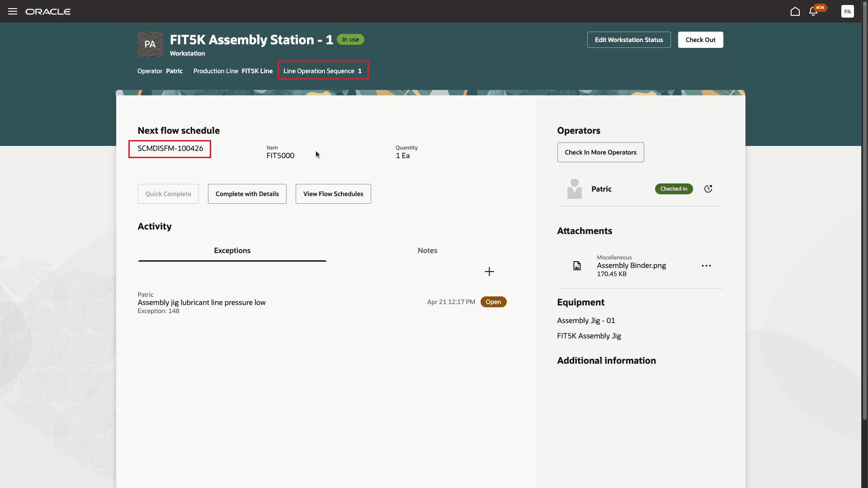Open the notifications bell icon
This screenshot has height=488, width=868.
[x=813, y=12]
